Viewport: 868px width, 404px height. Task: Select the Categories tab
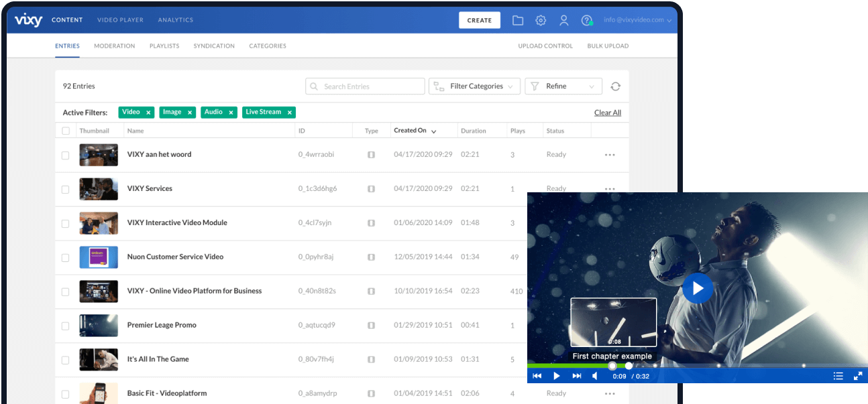[268, 46]
